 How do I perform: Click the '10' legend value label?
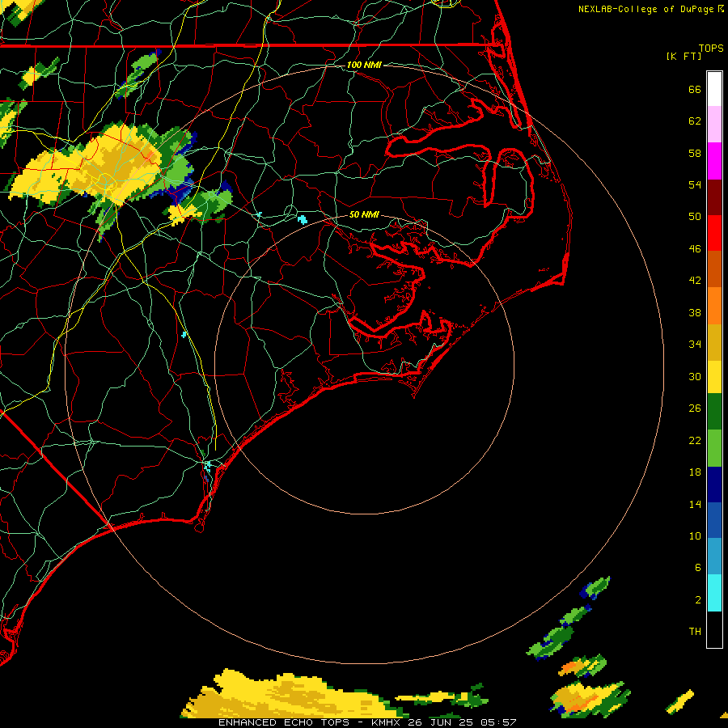point(695,536)
